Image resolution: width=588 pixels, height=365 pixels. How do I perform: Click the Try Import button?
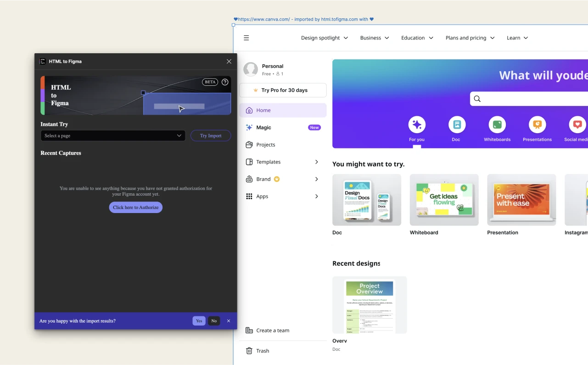click(x=211, y=136)
